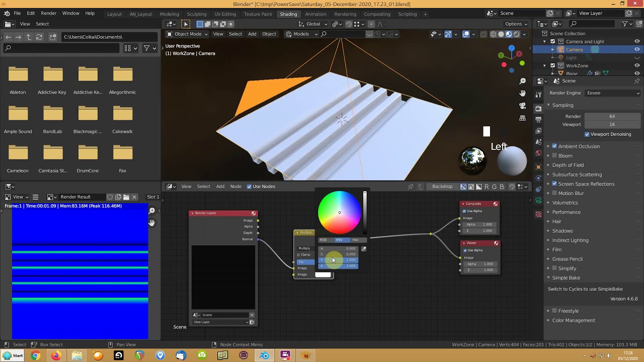Open the Zoom viewport gizmo
Screen dimensions: 644x362
pyautogui.click(x=523, y=81)
